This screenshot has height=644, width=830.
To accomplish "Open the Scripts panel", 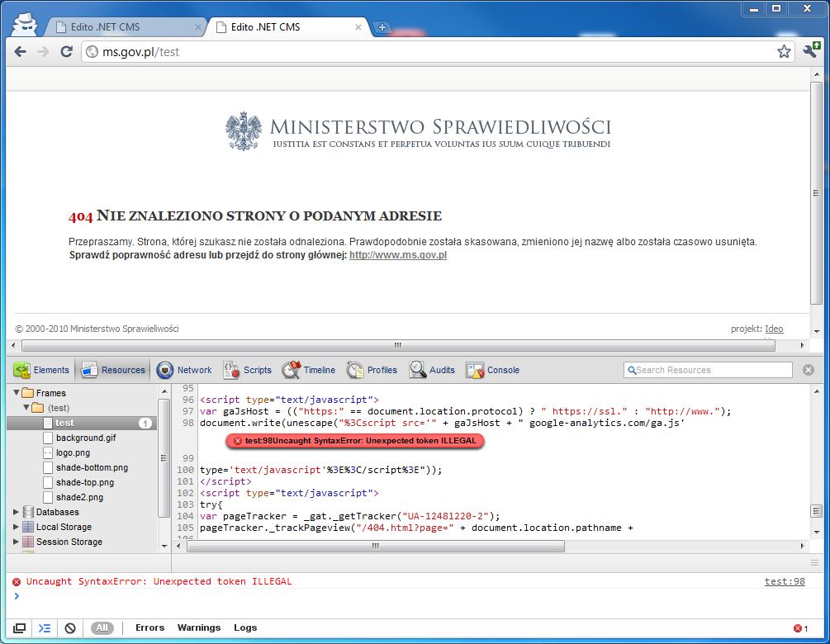I will point(247,370).
